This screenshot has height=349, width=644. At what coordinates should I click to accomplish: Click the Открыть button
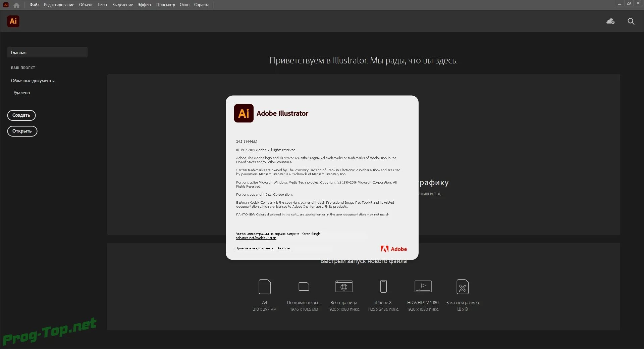point(22,131)
